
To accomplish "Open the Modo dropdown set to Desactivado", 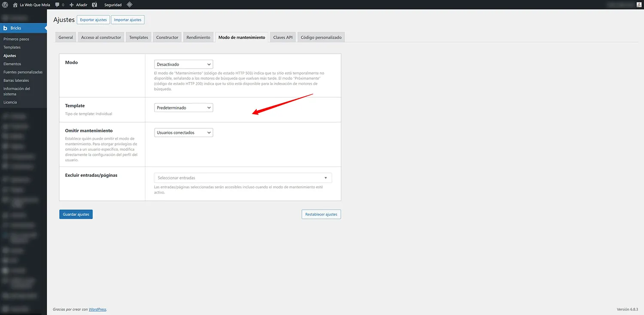I will (x=183, y=64).
